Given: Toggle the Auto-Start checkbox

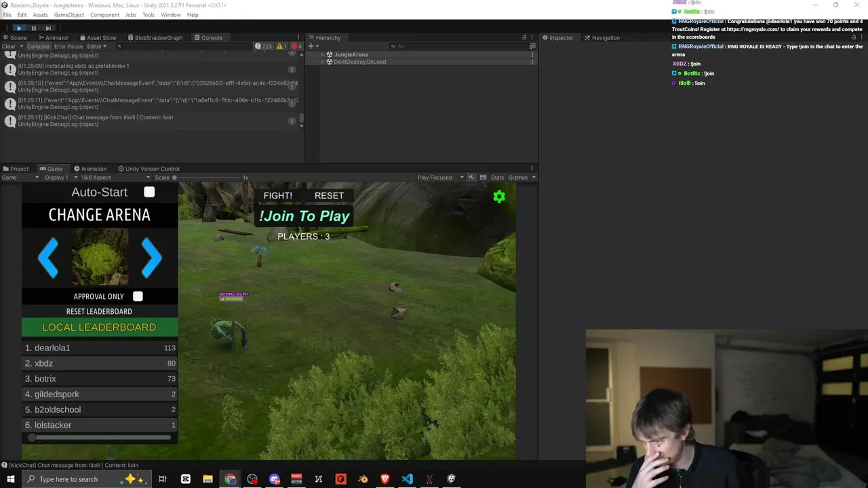Looking at the screenshot, I should (149, 192).
